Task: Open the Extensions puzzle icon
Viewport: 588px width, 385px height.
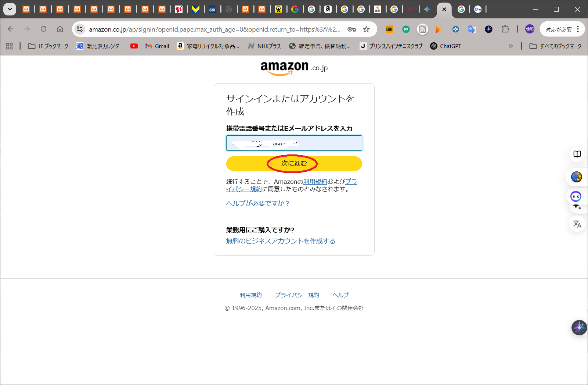Action: [505, 29]
